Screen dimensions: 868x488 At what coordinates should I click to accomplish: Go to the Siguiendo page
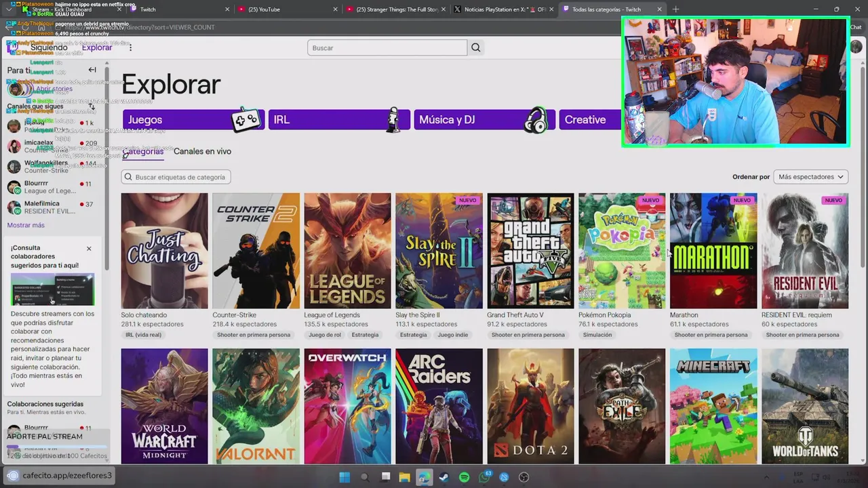tap(49, 47)
